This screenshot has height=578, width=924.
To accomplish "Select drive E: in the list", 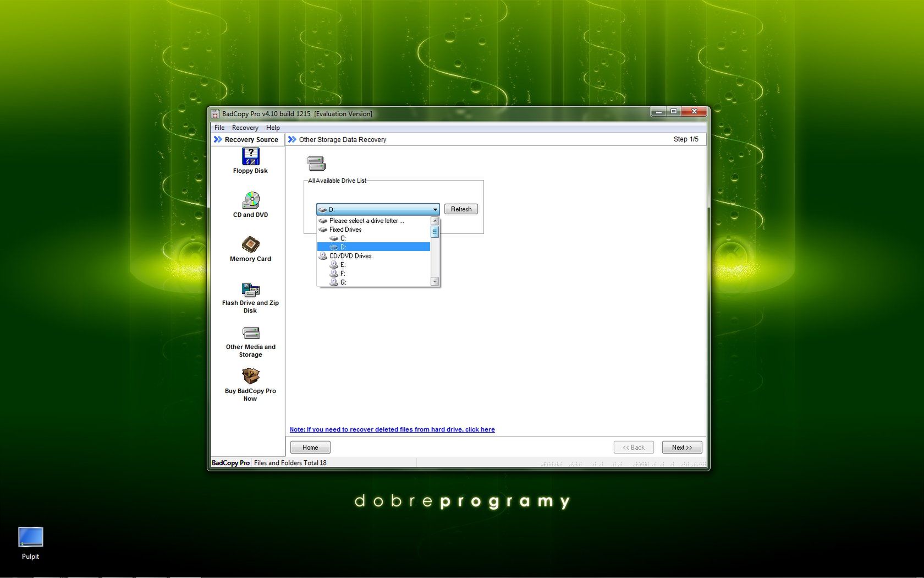I will point(373,265).
